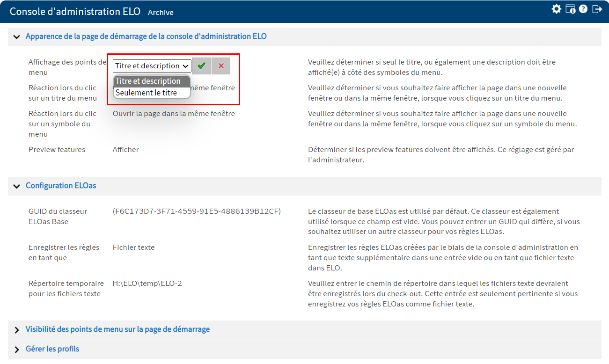Expand 'Visibilité des points de menu' section chevron

(17, 330)
